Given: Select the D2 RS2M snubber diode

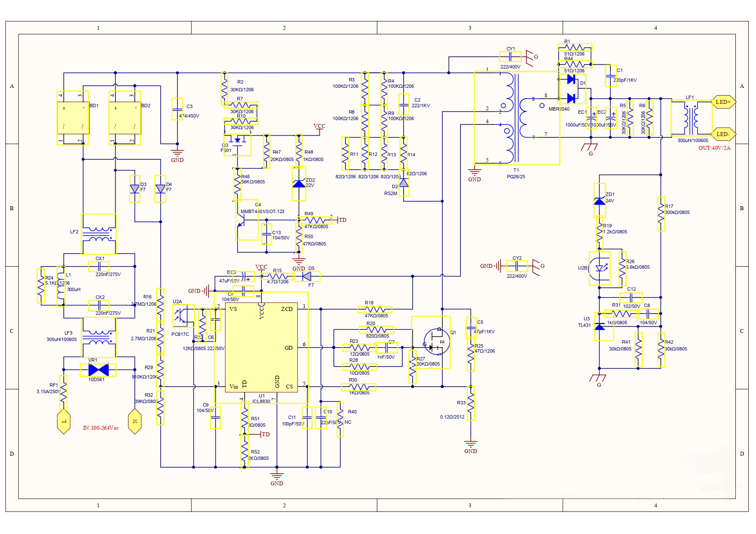Looking at the screenshot, I should coord(404,183).
